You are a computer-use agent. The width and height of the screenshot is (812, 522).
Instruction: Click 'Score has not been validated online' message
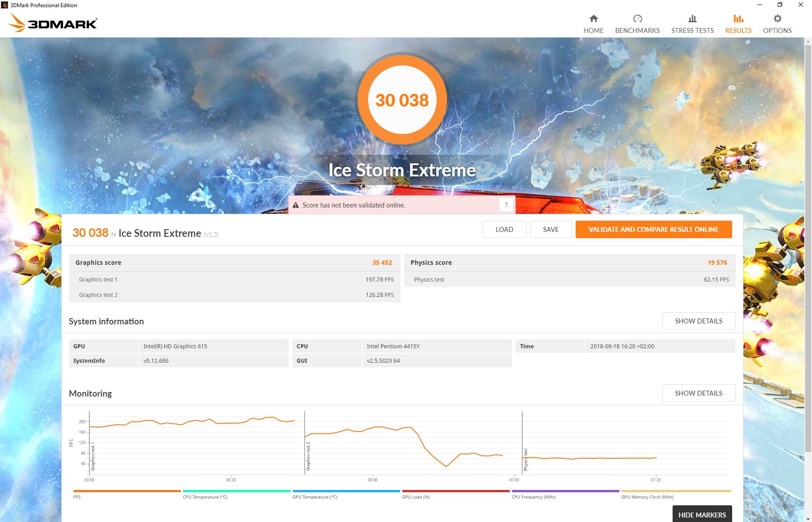[x=354, y=205]
